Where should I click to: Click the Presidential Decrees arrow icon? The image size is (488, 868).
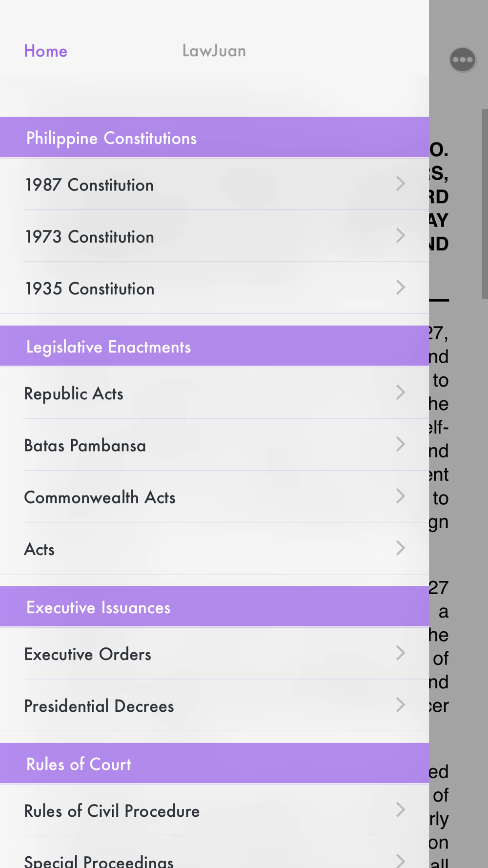pos(401,705)
